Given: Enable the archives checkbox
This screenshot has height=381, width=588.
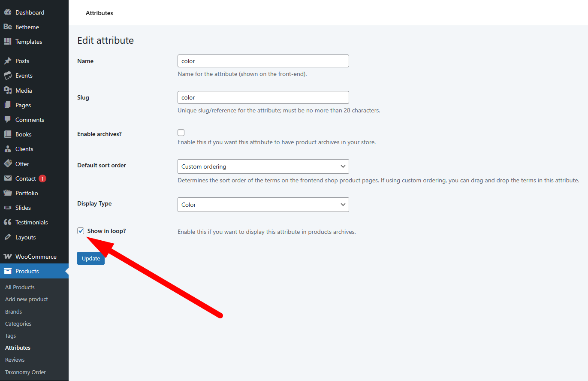Looking at the screenshot, I should pyautogui.click(x=181, y=133).
